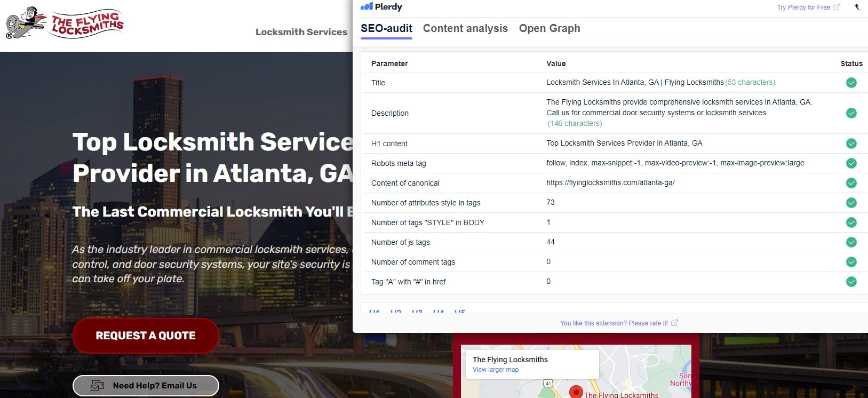Click '(53 characters)' count text

(x=750, y=82)
